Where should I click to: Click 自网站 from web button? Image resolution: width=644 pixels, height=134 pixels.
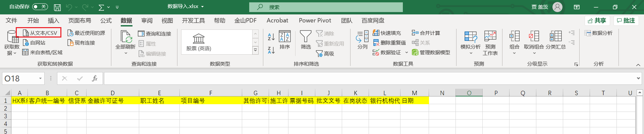point(34,43)
